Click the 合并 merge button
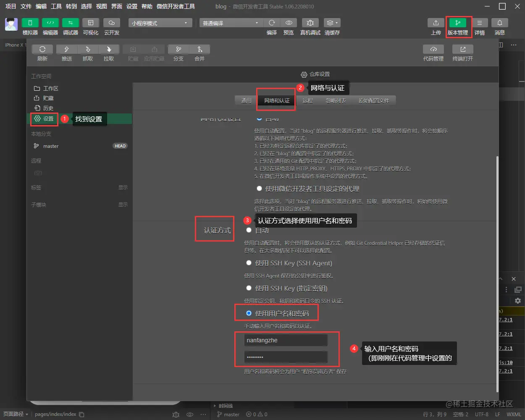Image resolution: width=525 pixels, height=420 pixels. point(199,49)
